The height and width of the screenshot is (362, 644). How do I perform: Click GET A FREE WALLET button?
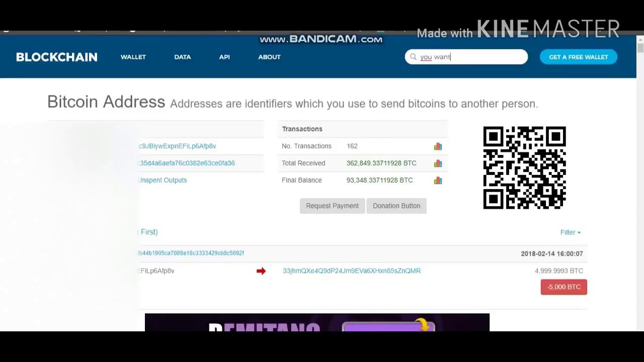point(579,57)
